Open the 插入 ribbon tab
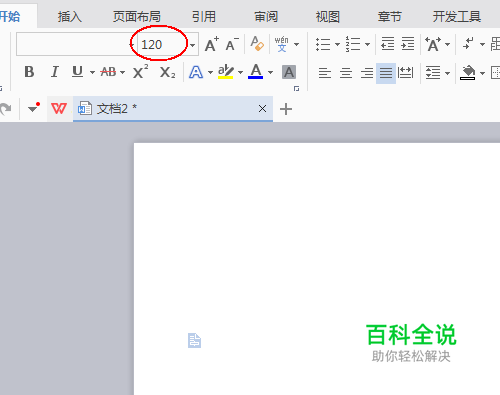Screen dimensions: 500x395 coord(69,16)
